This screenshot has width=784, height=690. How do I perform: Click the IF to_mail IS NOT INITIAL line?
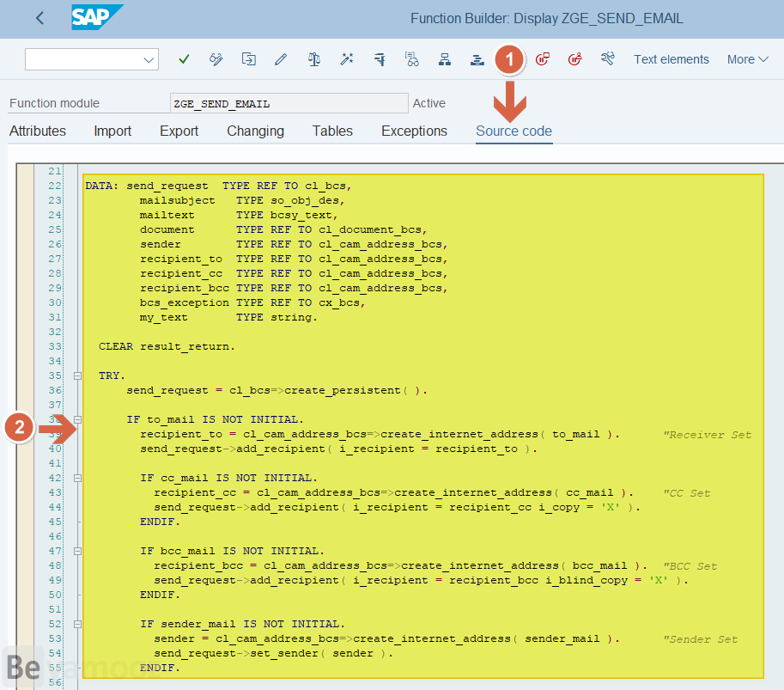(215, 419)
